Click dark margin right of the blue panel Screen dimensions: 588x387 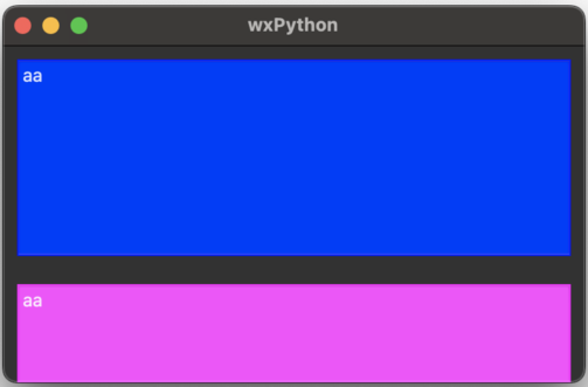coord(577,157)
